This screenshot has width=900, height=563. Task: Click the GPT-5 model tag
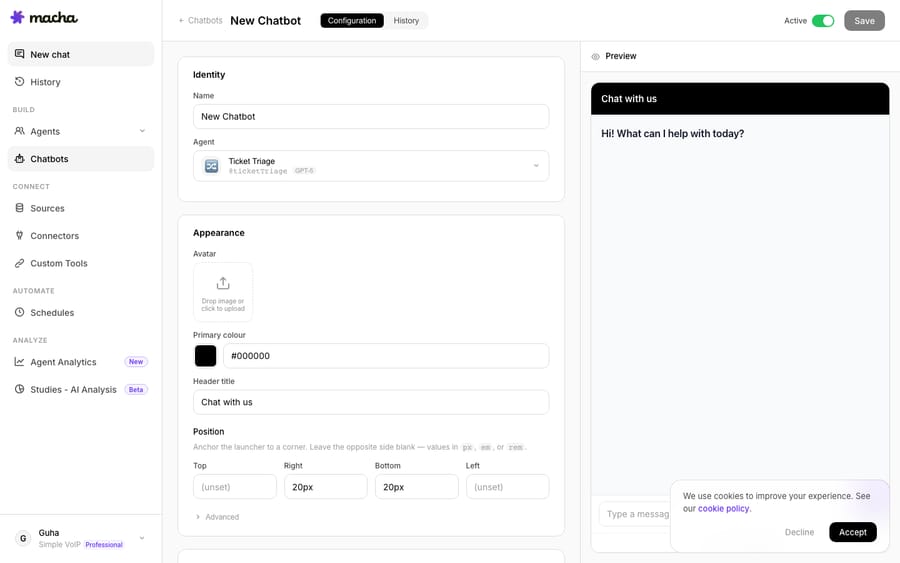(304, 170)
